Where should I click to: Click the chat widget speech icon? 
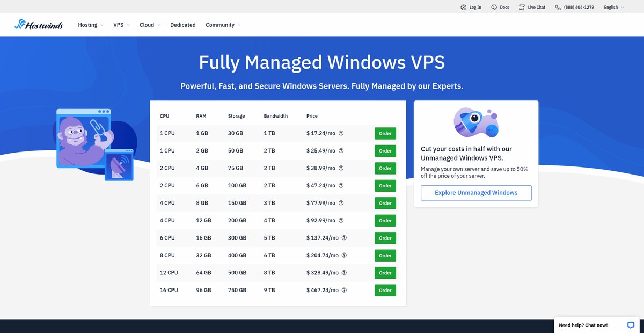coord(631,325)
